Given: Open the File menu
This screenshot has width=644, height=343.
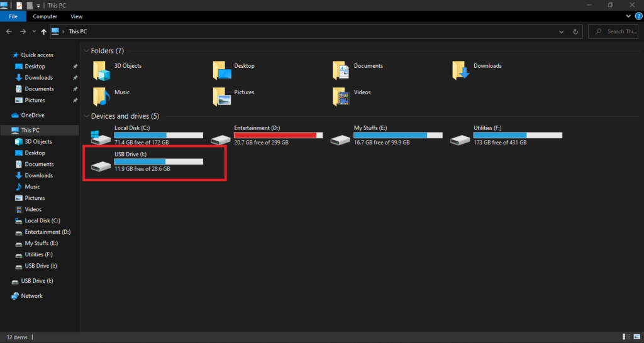Looking at the screenshot, I should pos(13,16).
